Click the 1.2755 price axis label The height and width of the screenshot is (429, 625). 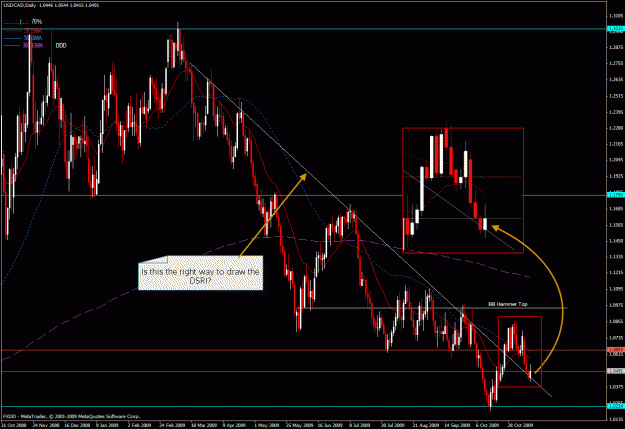tap(615, 63)
